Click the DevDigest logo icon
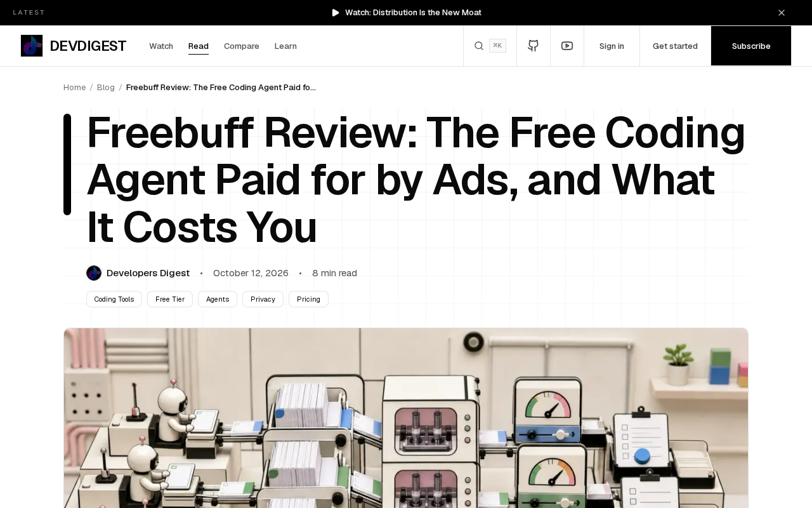The height and width of the screenshot is (508, 812). 32,46
